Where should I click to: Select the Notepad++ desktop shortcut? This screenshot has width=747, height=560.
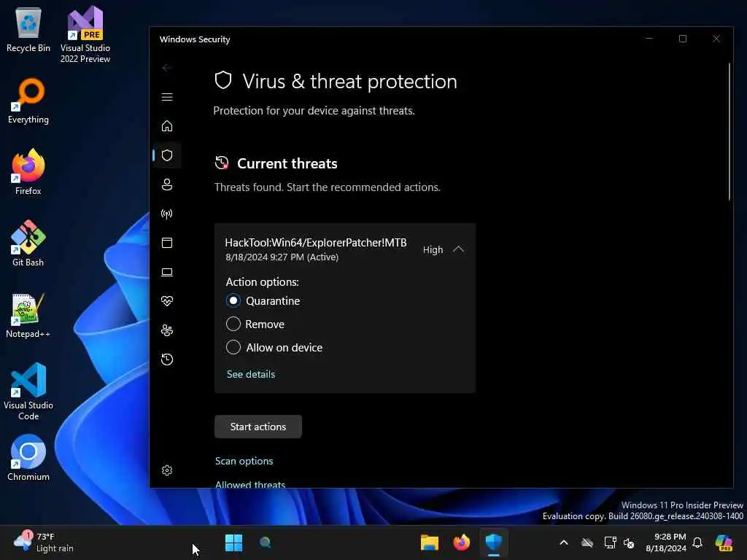[x=28, y=315]
